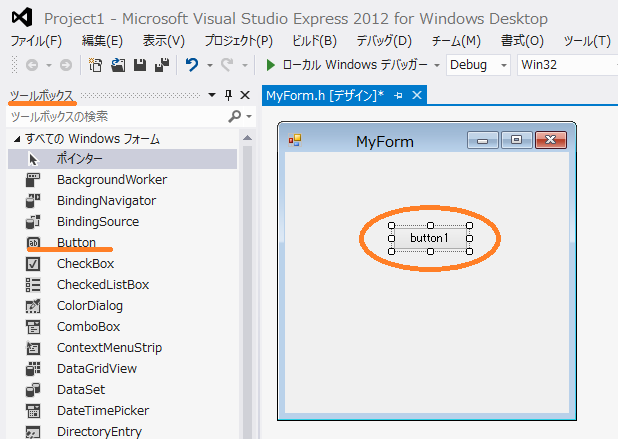Viewport: 618px width, 439px height.
Task: Click the Toolbox search input field
Action: [x=118, y=117]
